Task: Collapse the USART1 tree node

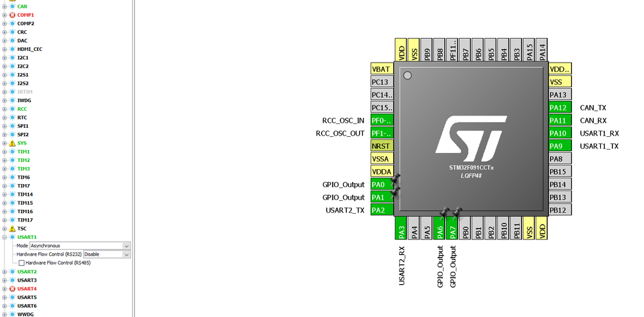Action: [x=5, y=237]
